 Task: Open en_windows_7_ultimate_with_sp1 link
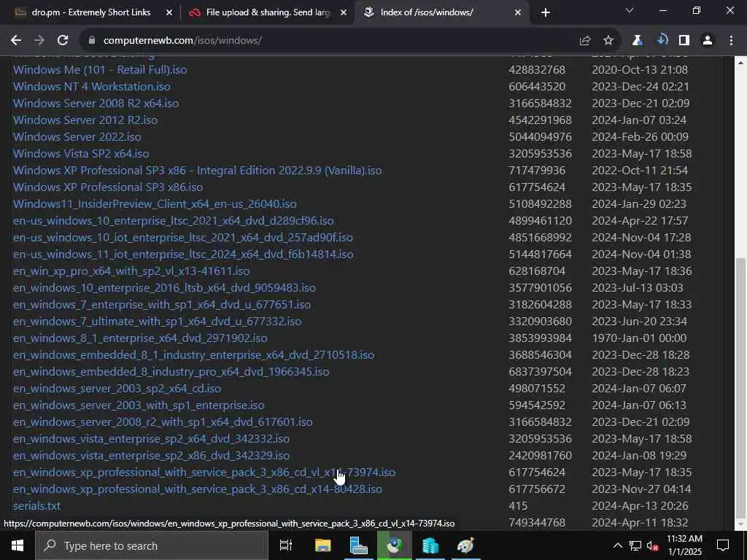[x=158, y=322]
